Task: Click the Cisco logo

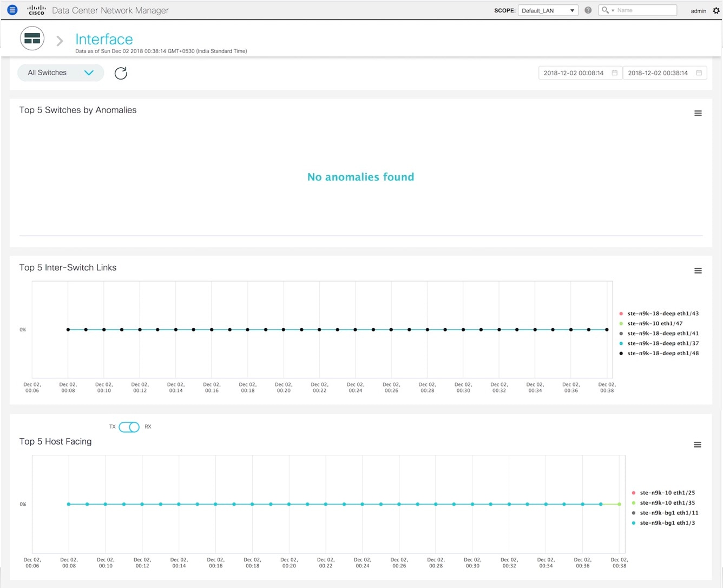Action: tap(36, 9)
